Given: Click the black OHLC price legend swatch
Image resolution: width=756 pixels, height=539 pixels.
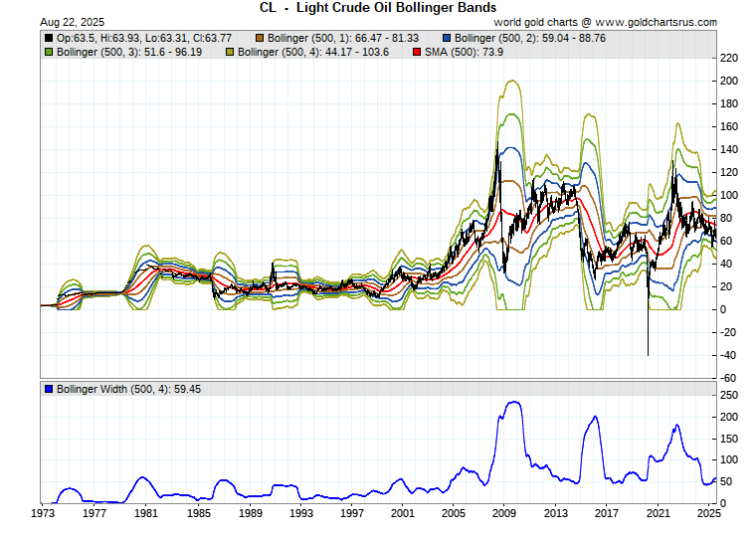Looking at the screenshot, I should pos(49,38).
